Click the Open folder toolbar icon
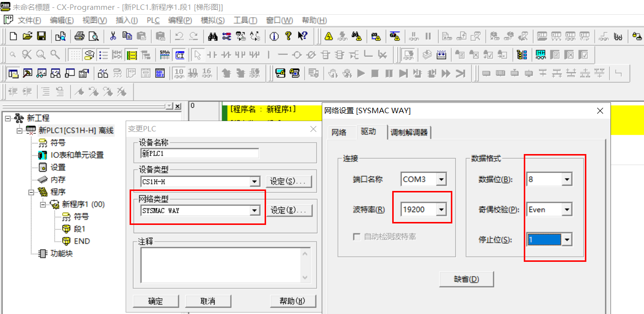Screen dimensions: 644x314 coord(28,36)
